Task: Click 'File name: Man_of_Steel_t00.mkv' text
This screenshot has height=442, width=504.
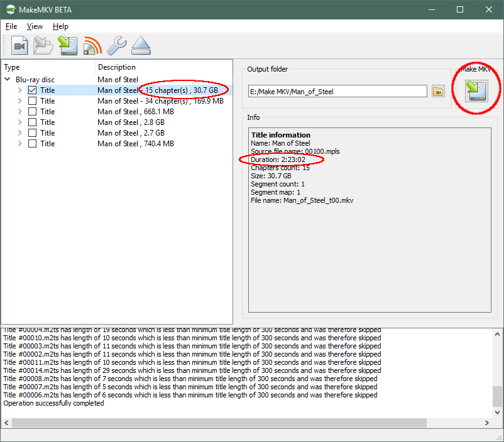Action: (302, 200)
